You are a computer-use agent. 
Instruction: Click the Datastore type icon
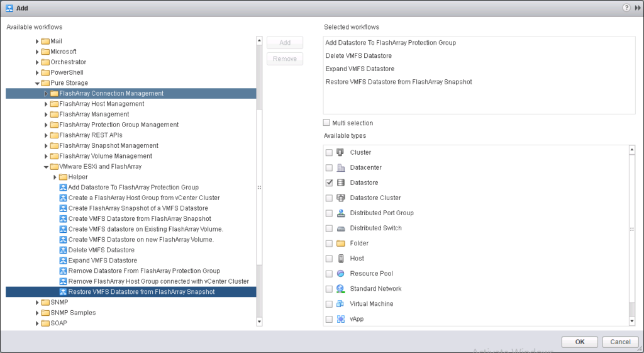pos(340,183)
